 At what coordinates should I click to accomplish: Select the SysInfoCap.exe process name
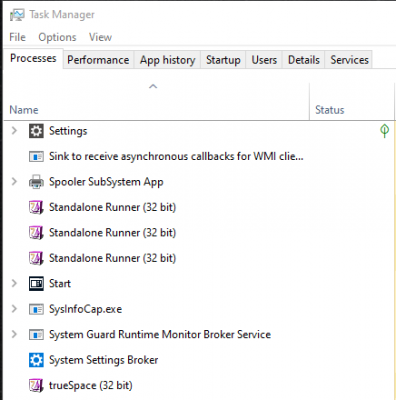(86, 309)
